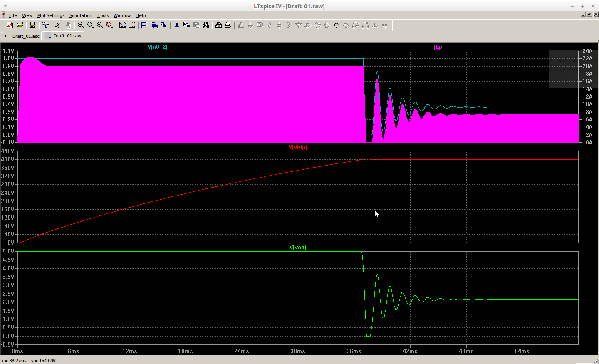The image size is (599, 364).
Task: Open a file with the folder icon
Action: tap(20, 25)
